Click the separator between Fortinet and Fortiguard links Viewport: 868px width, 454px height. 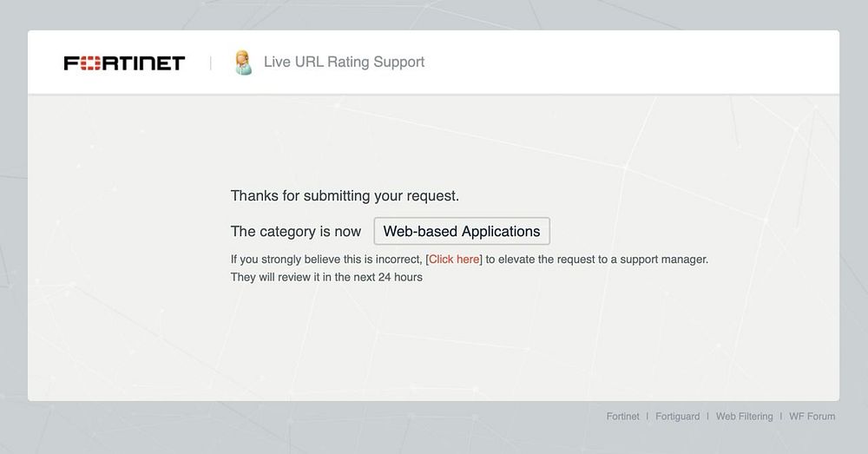tap(648, 417)
